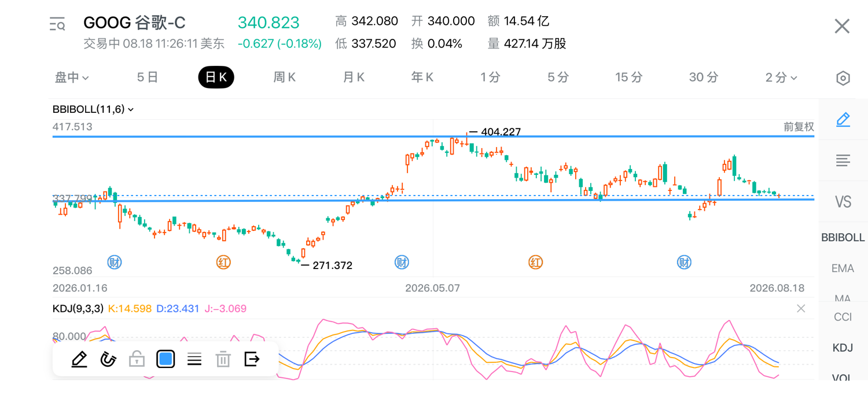This screenshot has width=868, height=401.
Task: Click the 高 342.080 value
Action: click(x=367, y=21)
